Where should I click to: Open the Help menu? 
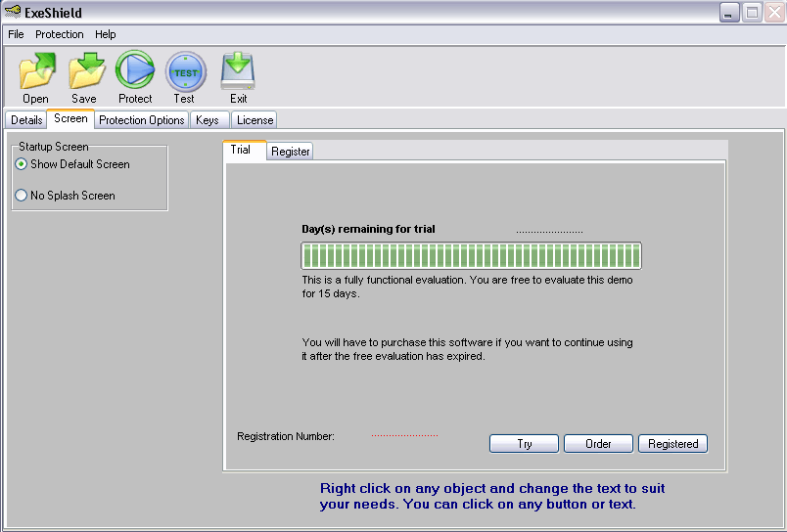point(106,34)
